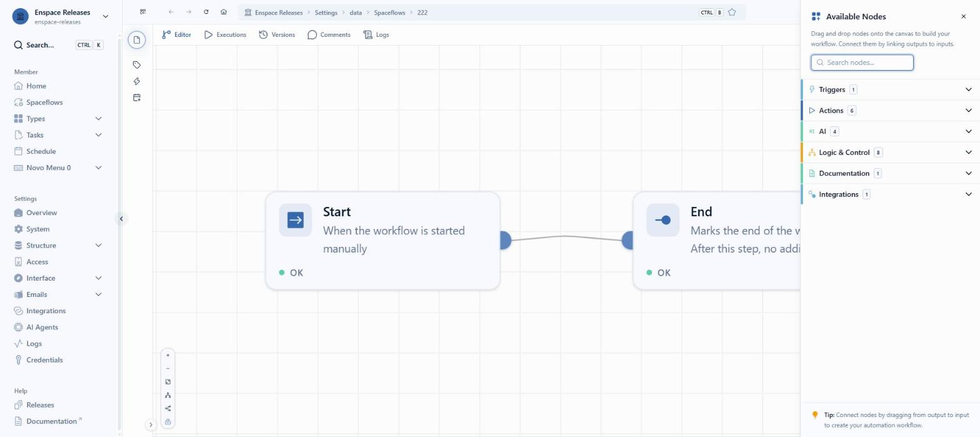Viewport: 980px width, 437px height.
Task: Expand the Integrations node category
Action: 890,194
